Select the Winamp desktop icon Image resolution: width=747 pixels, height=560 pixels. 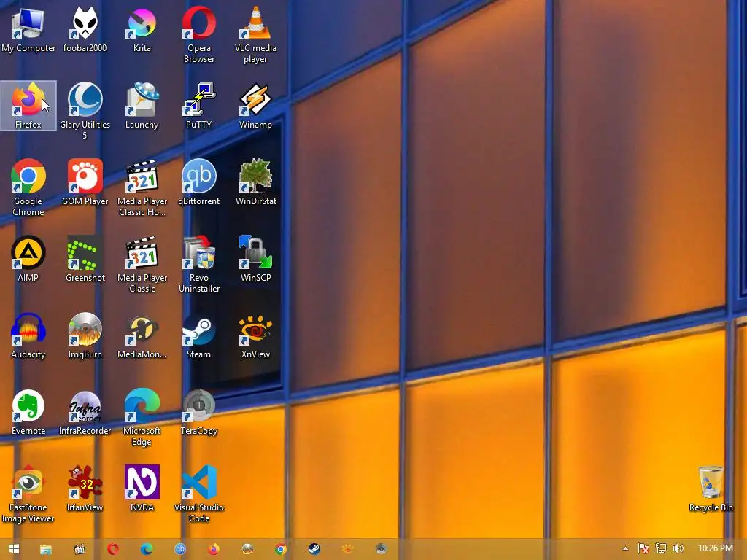click(256, 106)
